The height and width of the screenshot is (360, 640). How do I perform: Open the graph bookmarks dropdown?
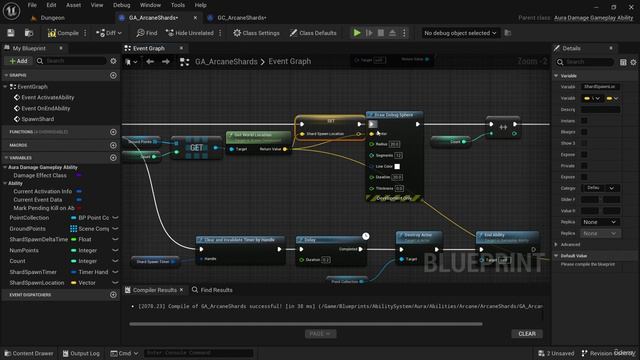point(131,62)
